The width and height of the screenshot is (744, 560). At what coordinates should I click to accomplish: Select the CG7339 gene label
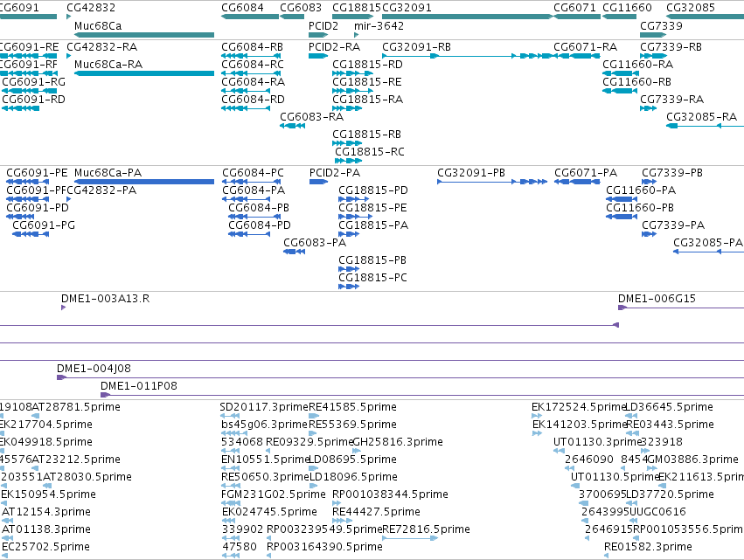click(x=662, y=25)
